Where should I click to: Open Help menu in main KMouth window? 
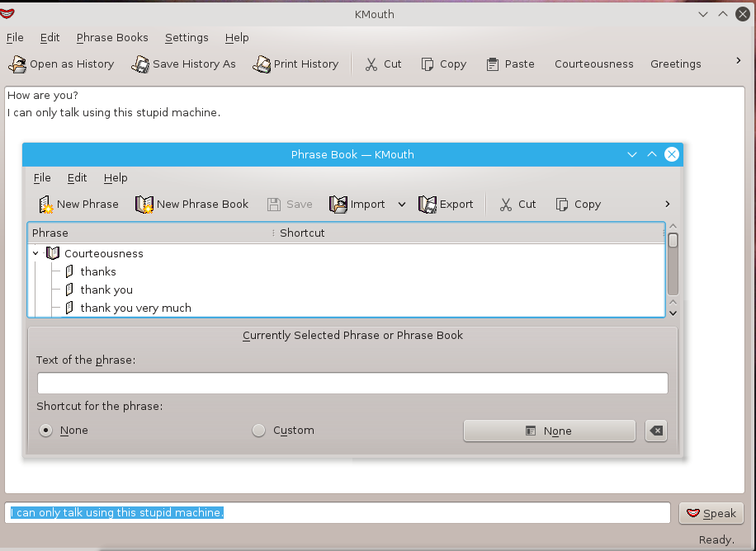click(237, 38)
